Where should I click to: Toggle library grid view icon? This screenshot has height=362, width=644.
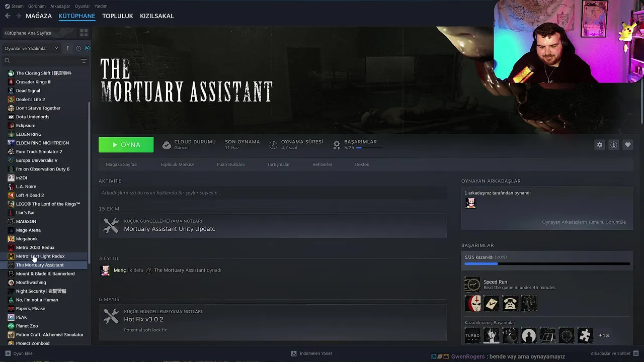(84, 33)
